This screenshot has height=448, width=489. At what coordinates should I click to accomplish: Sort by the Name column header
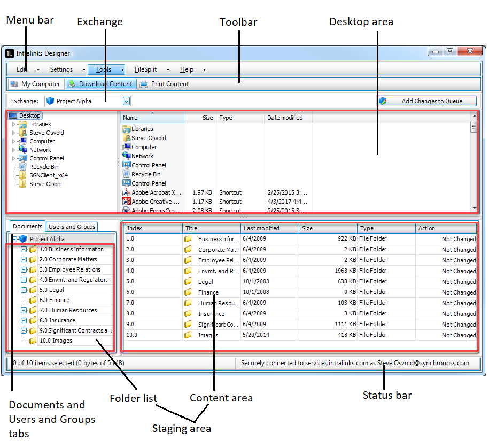152,118
